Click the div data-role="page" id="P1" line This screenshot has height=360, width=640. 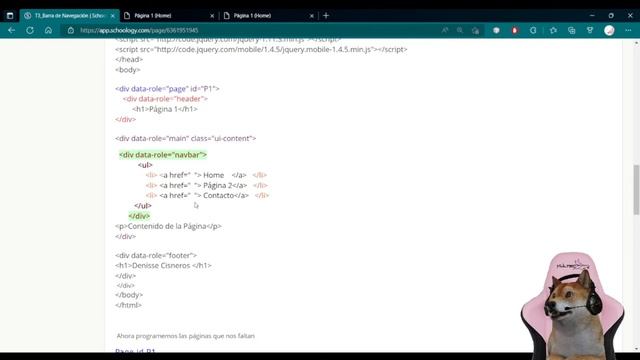(x=167, y=89)
